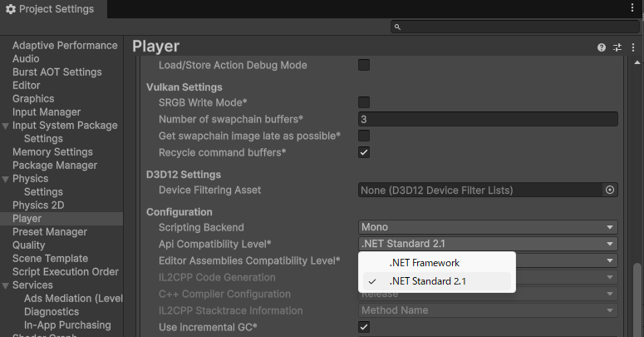Open Quality settings in the sidebar
Viewport: 644px width, 337px height.
pyautogui.click(x=29, y=245)
